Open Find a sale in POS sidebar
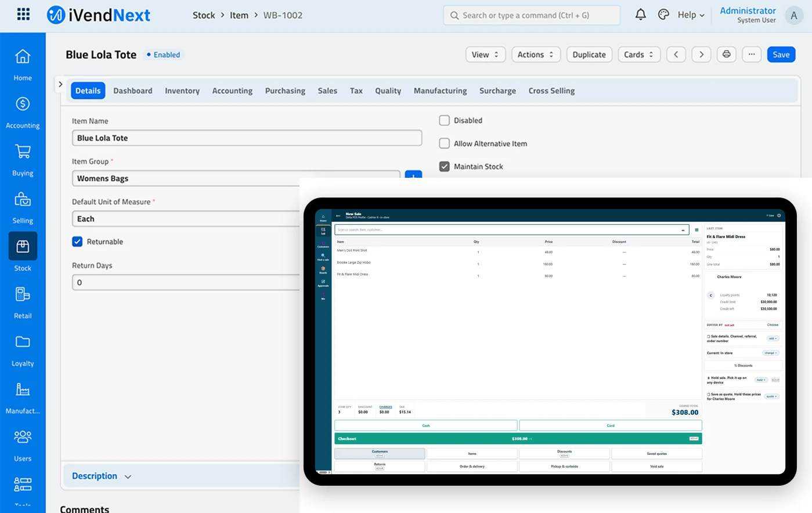This screenshot has width=812, height=513. 323,257
